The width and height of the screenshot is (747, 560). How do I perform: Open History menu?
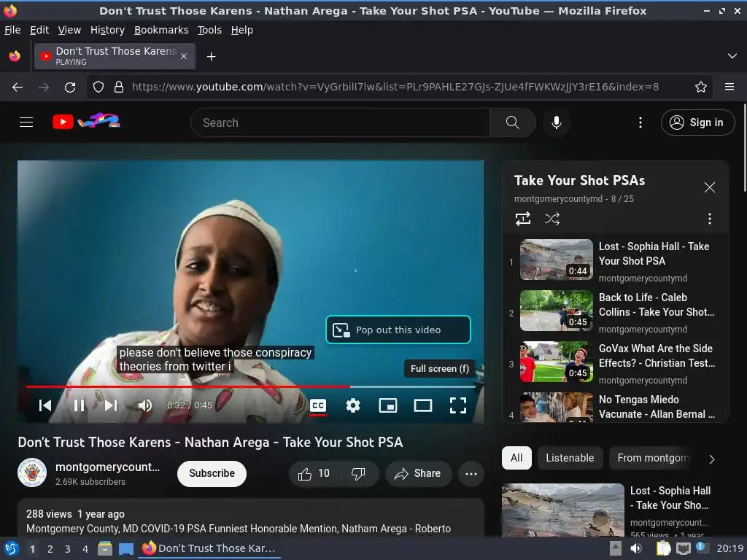(x=108, y=30)
